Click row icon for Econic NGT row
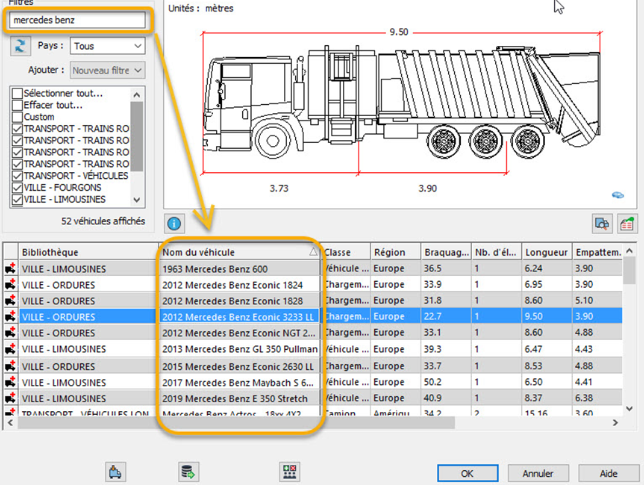 coord(10,333)
